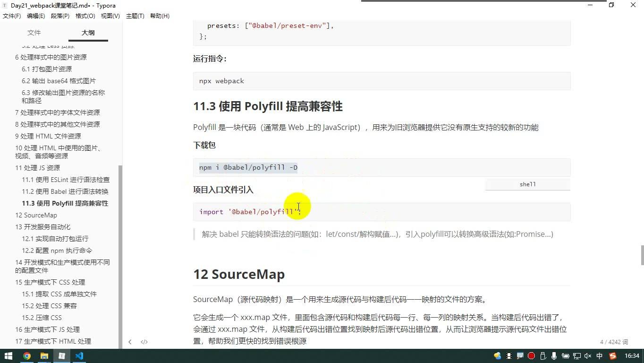Go to 15.2 压缩 CSS
The width and height of the screenshot is (644, 363).
42,318
